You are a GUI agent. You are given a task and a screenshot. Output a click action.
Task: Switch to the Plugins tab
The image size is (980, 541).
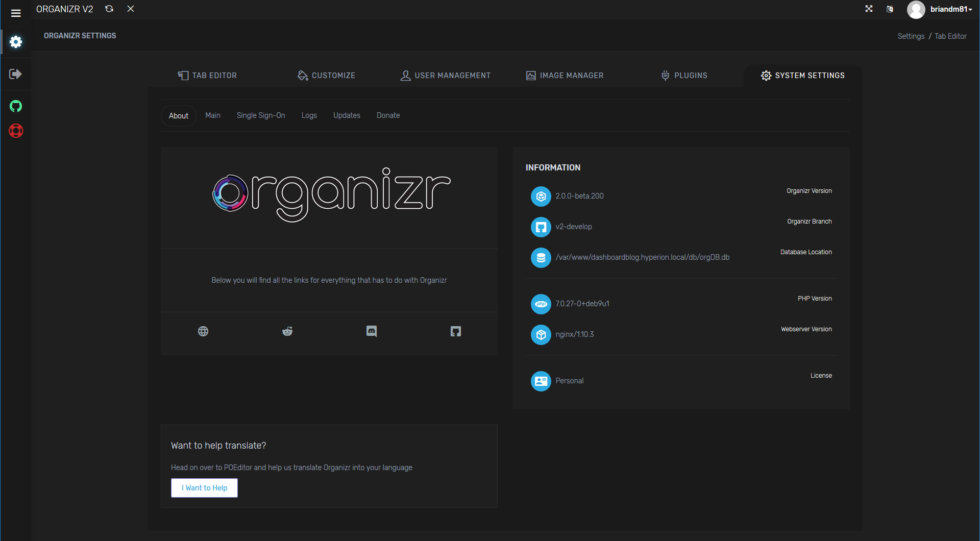pos(684,76)
